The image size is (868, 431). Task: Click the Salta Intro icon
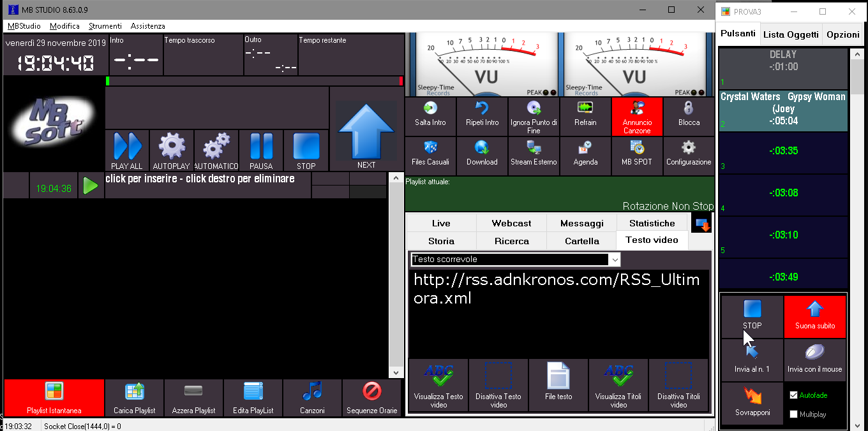(x=431, y=109)
